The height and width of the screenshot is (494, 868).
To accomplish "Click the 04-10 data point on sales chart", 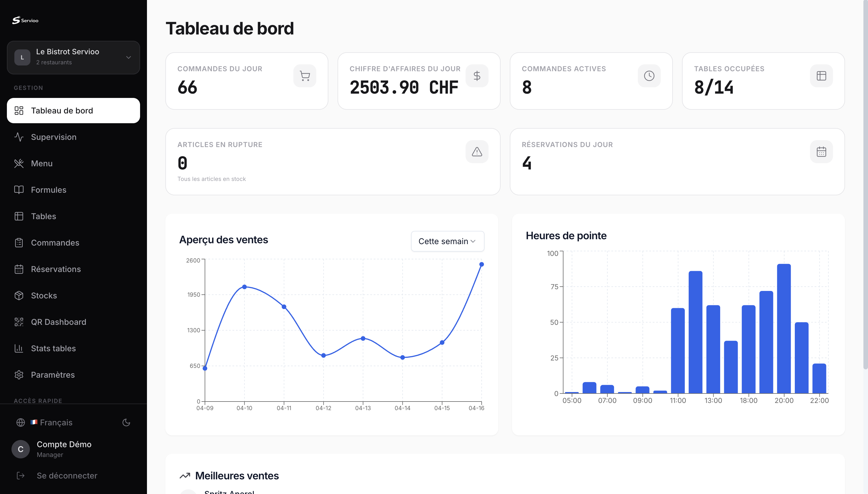I will tap(245, 287).
